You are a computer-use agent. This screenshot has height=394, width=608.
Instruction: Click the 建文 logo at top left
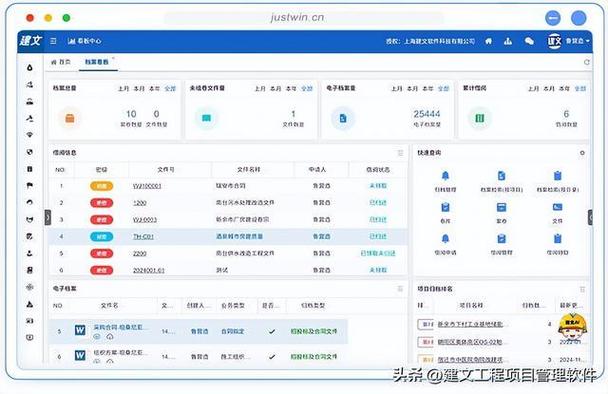(x=30, y=40)
